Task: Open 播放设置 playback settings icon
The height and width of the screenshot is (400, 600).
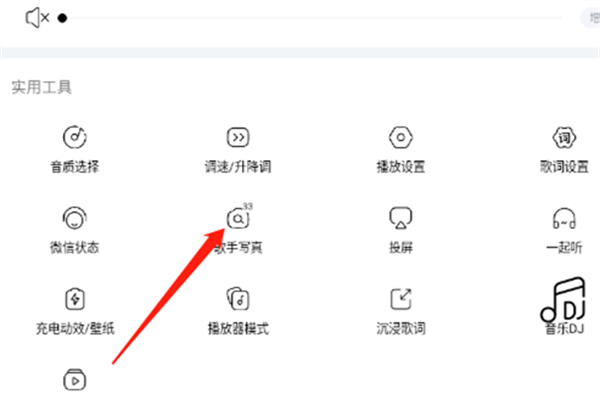Action: pos(401,137)
